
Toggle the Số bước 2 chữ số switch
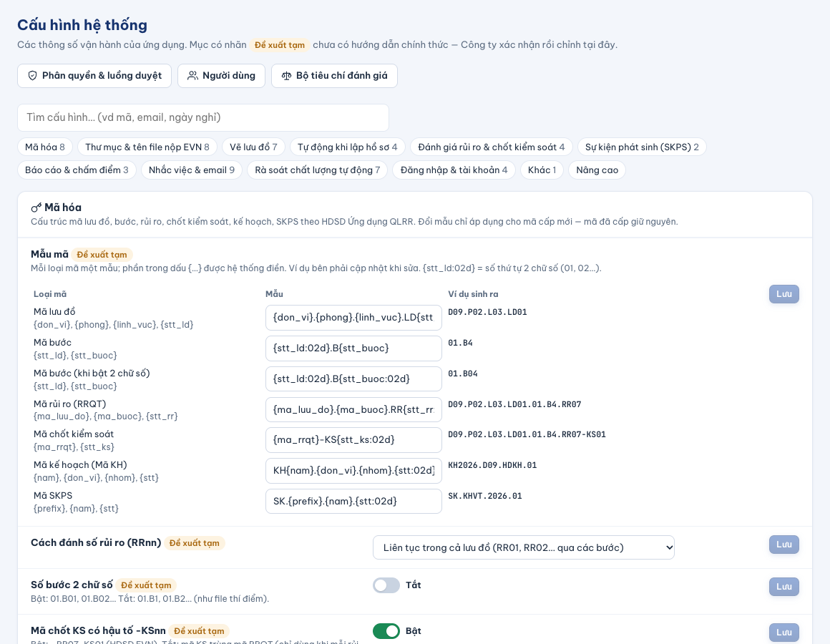(x=386, y=585)
